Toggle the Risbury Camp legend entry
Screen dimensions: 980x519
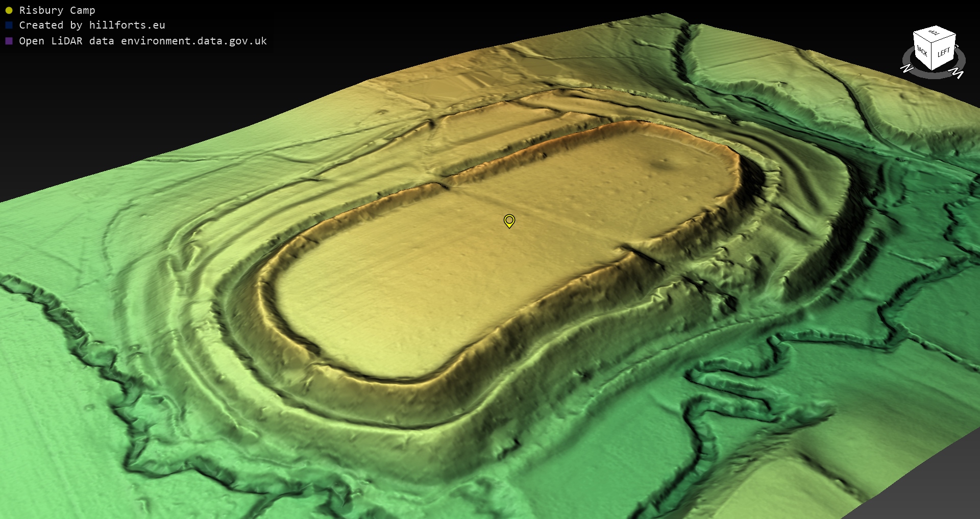coord(57,10)
